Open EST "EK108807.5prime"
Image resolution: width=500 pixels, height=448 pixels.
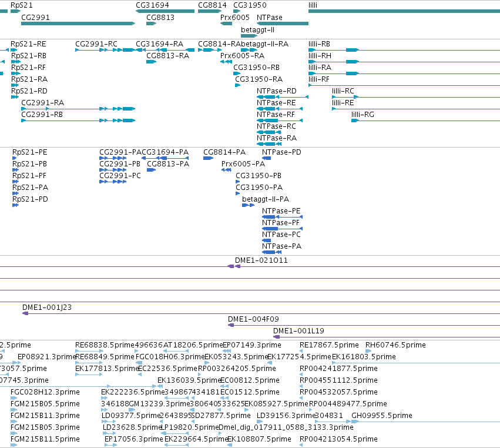coord(259,439)
